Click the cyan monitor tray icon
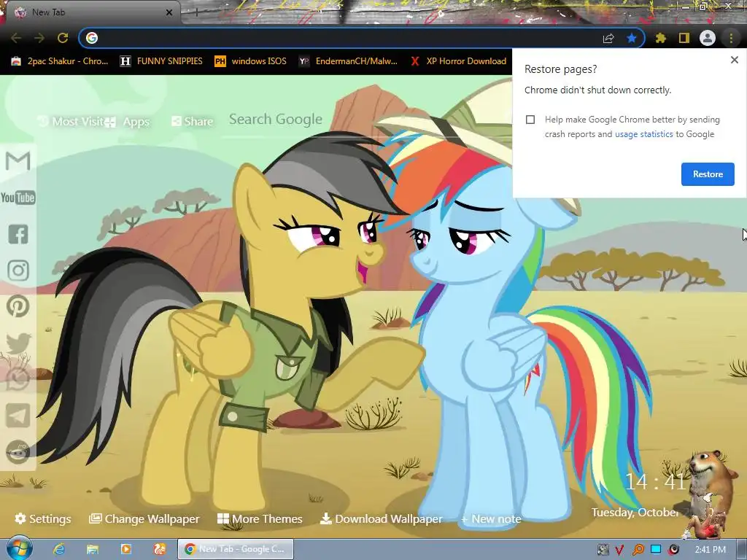 (x=656, y=550)
